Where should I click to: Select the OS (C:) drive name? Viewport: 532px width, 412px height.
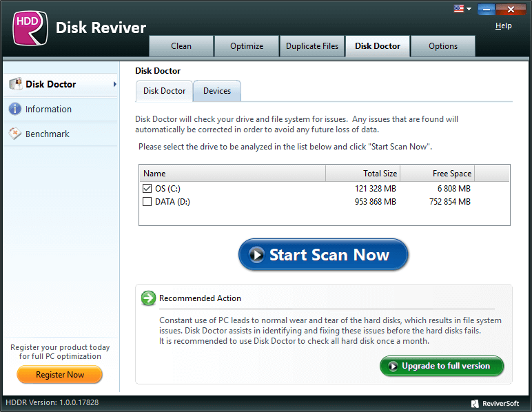click(167, 189)
